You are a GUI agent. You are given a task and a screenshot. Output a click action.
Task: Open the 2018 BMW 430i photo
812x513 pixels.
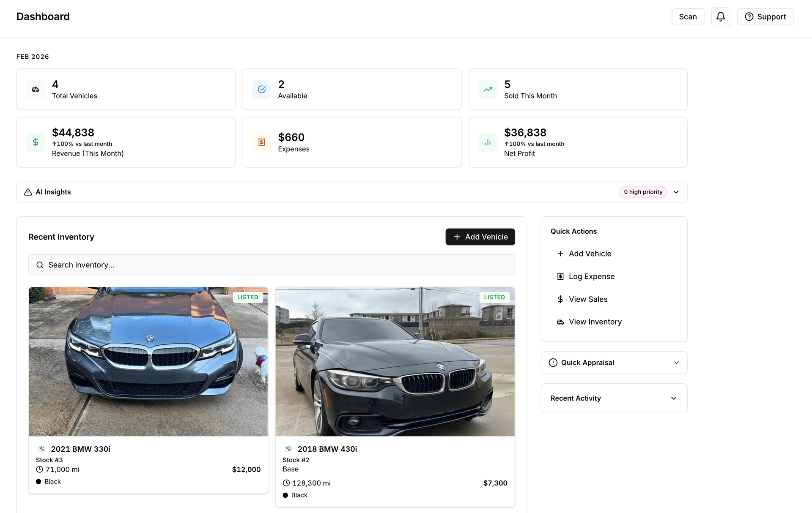(395, 362)
